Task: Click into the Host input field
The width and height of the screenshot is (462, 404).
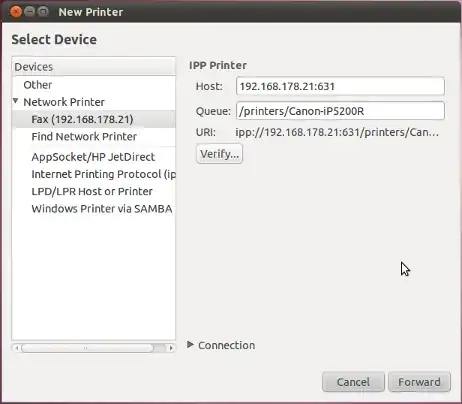Action: [x=340, y=86]
